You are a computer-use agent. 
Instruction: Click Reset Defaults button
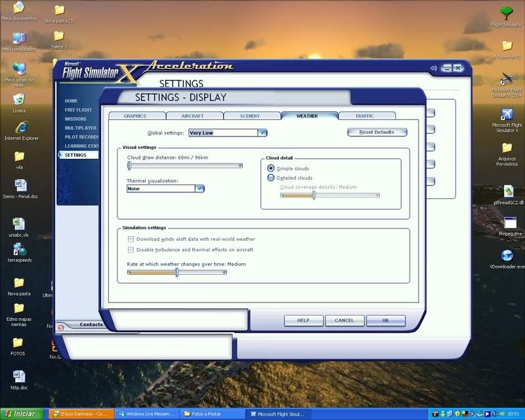(377, 133)
